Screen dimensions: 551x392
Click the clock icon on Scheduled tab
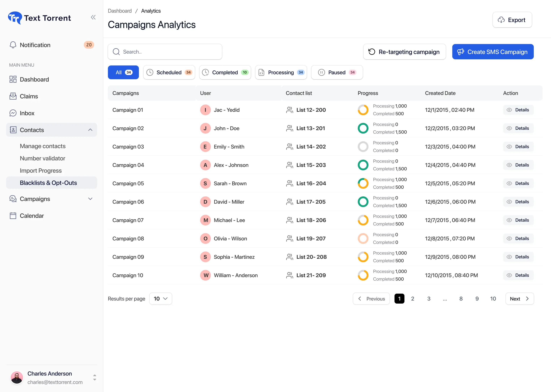coord(150,72)
